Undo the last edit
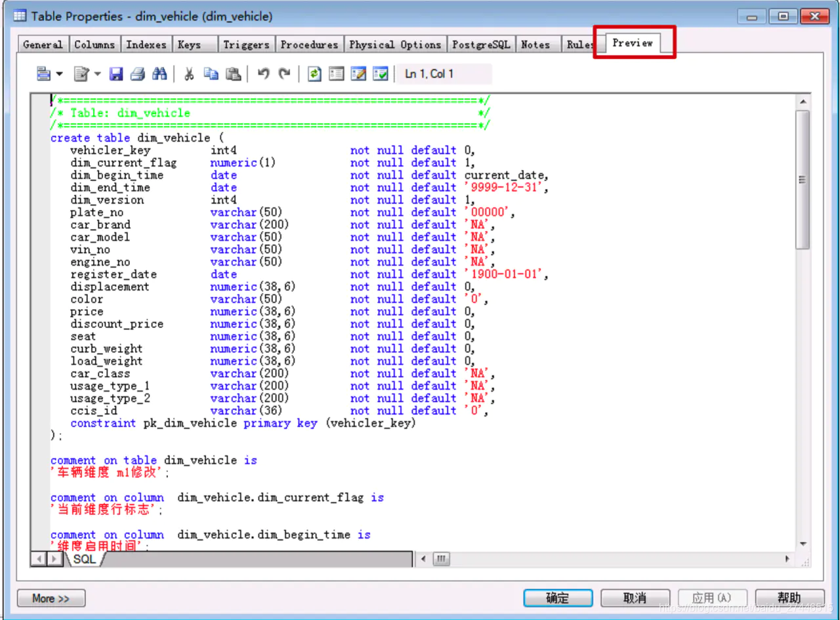840x620 pixels. pos(263,74)
